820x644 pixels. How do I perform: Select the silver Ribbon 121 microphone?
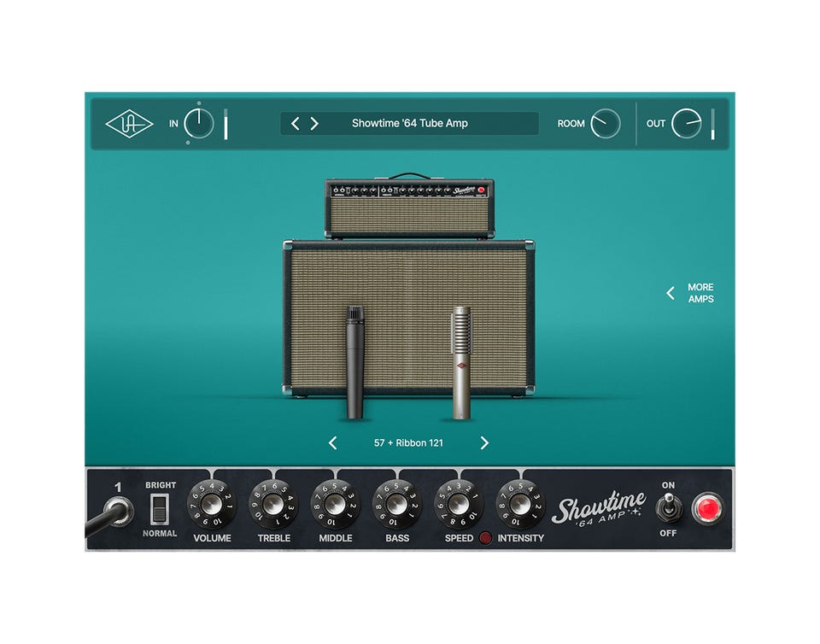point(461,363)
